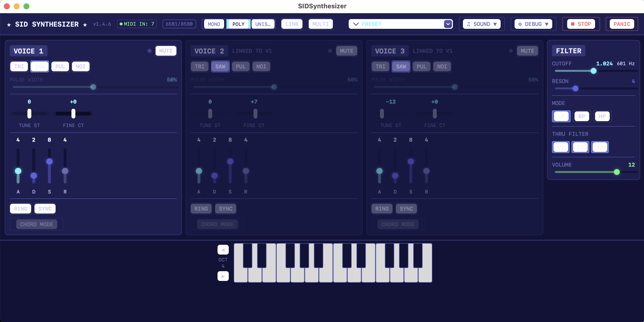Click the octave down arrow button
Image resolution: width=644 pixels, height=322 pixels.
click(223, 250)
